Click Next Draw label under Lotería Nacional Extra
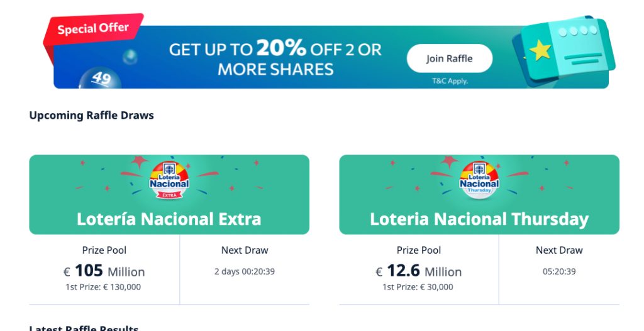Screen dimensions: 644x331 click(x=245, y=250)
